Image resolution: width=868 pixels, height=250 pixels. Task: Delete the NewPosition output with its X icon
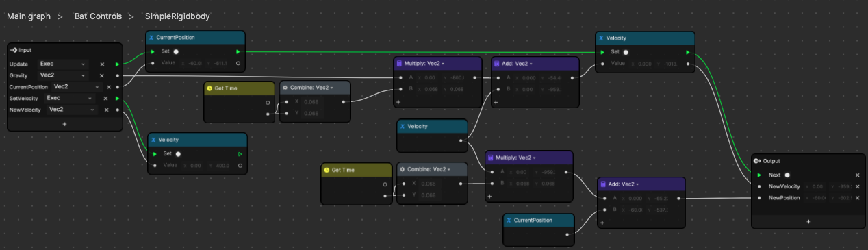click(857, 198)
